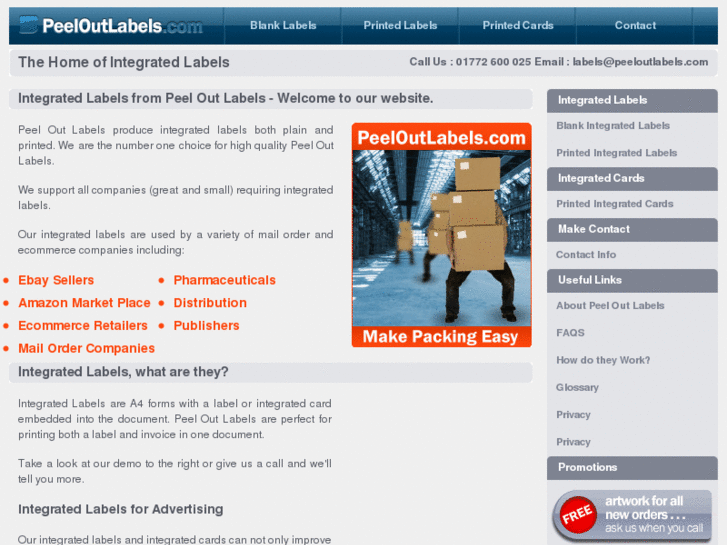Click the PeelOutLabels.com logo icon
The width and height of the screenshot is (727, 545).
(28, 25)
